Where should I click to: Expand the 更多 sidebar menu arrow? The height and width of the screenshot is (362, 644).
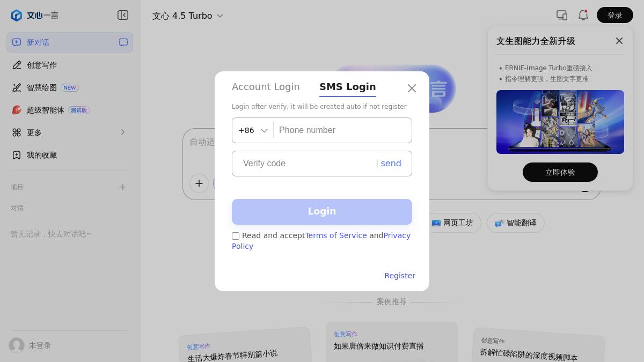(x=123, y=132)
